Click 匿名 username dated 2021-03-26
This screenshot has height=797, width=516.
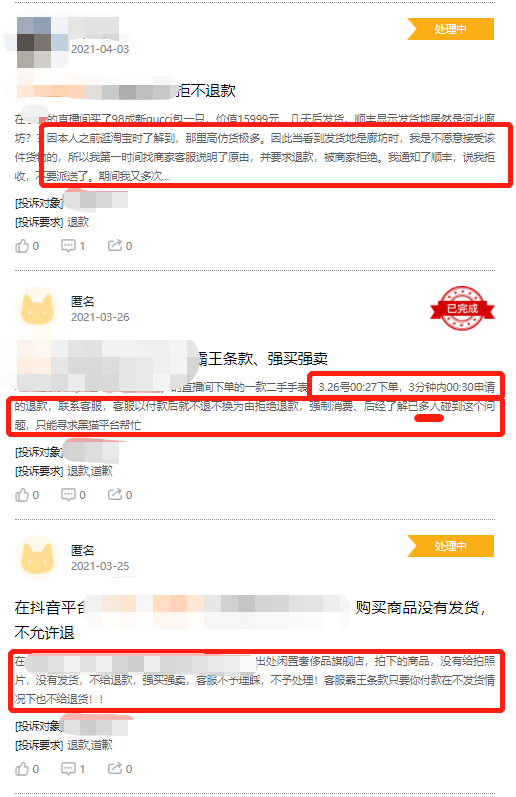82,301
